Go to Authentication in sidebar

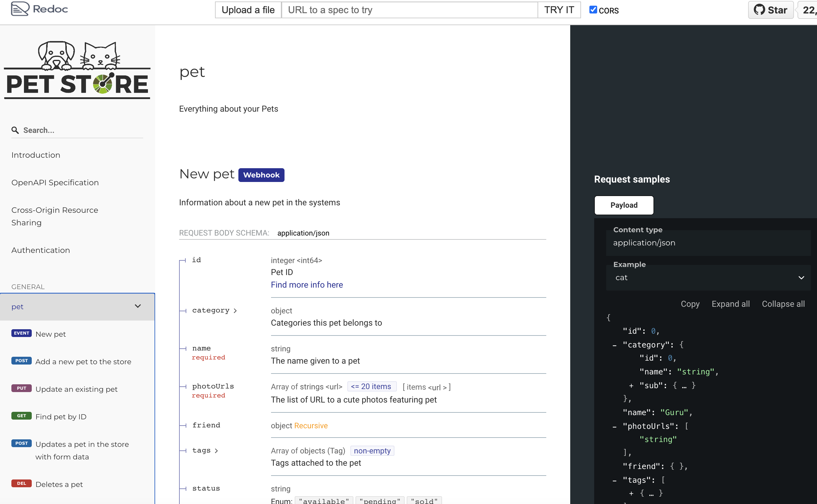pos(41,250)
